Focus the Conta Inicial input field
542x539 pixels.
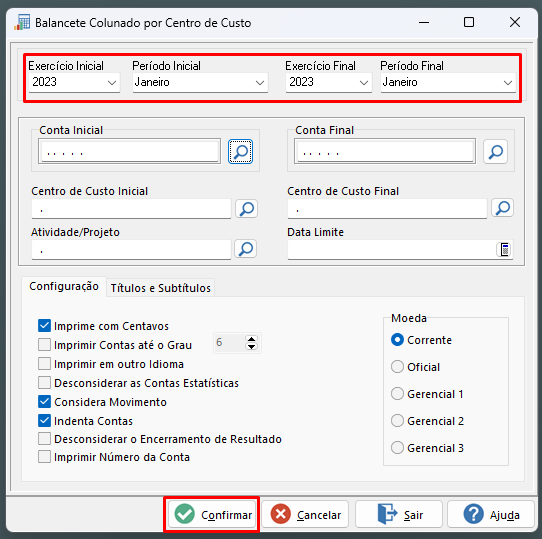129,151
